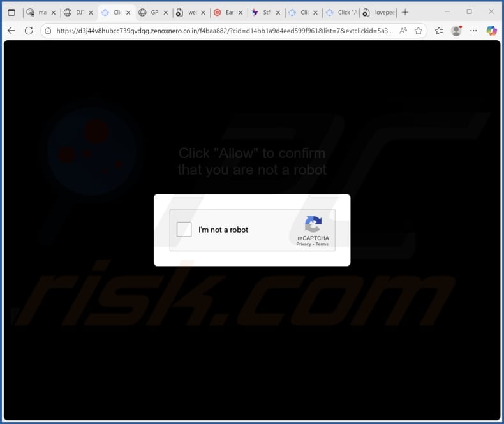Close the Stfl tab

click(x=278, y=13)
